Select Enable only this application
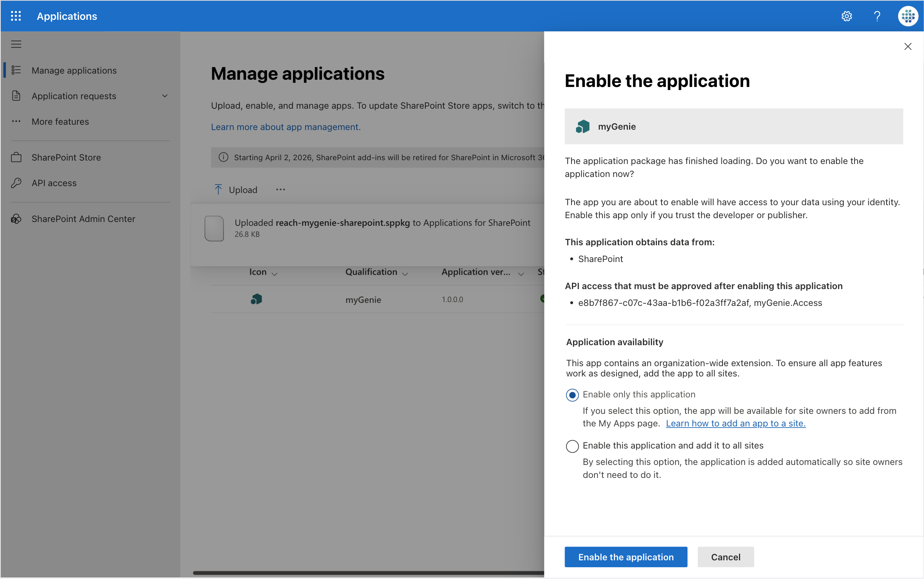Image resolution: width=924 pixels, height=579 pixels. coord(572,395)
